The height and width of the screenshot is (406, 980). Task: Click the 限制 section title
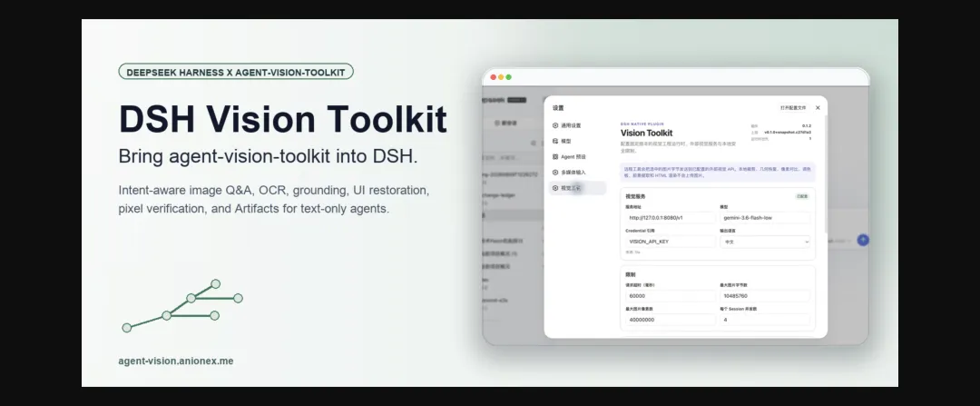pyautogui.click(x=631, y=274)
